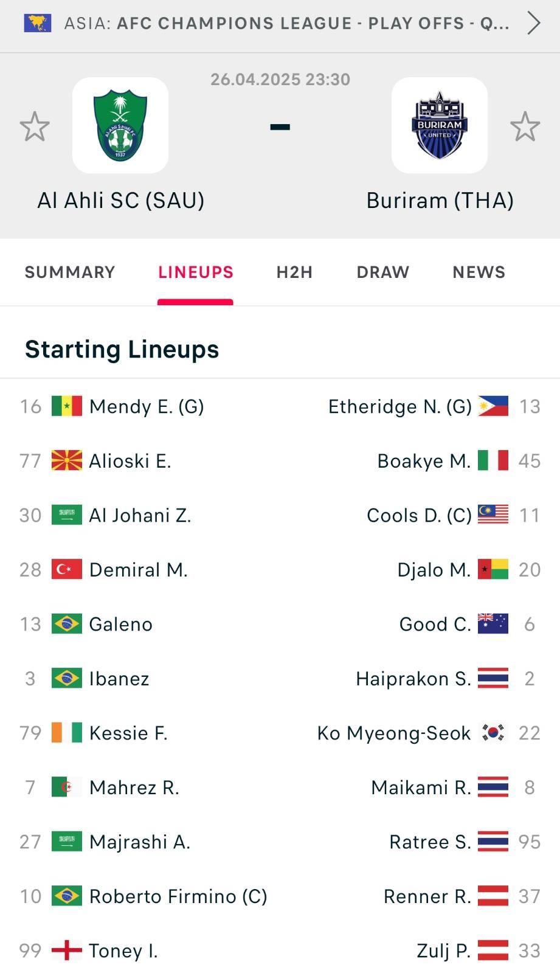Select the Lineups tab
The width and height of the screenshot is (560, 973).
tap(195, 272)
